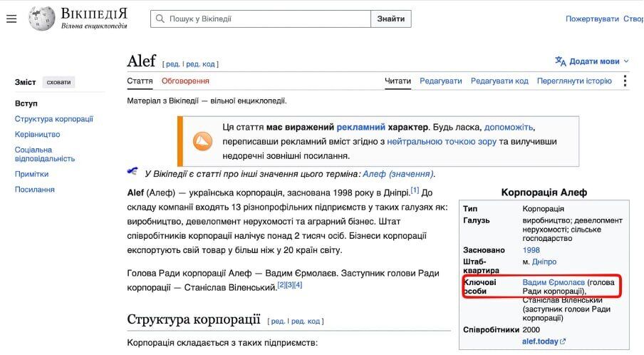Click ред. код link next to Alef title
Viewport: 644px width, 355px height.
coord(200,64)
